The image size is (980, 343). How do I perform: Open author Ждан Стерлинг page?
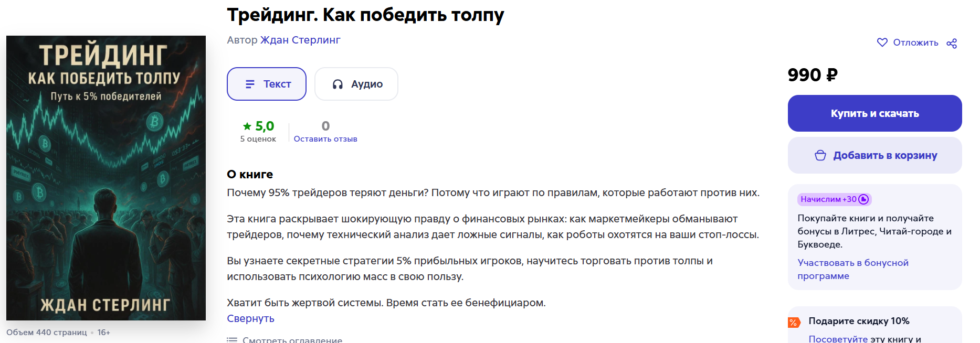[x=300, y=40]
